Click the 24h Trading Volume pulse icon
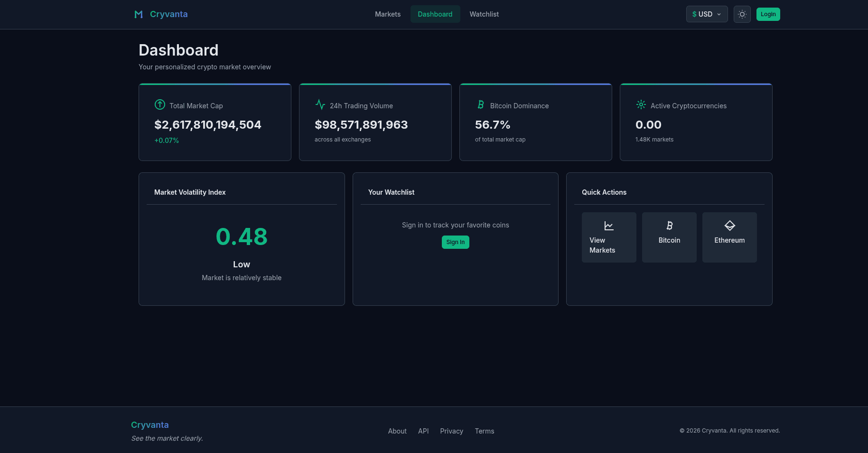Viewport: 868px width, 453px height. click(x=320, y=104)
